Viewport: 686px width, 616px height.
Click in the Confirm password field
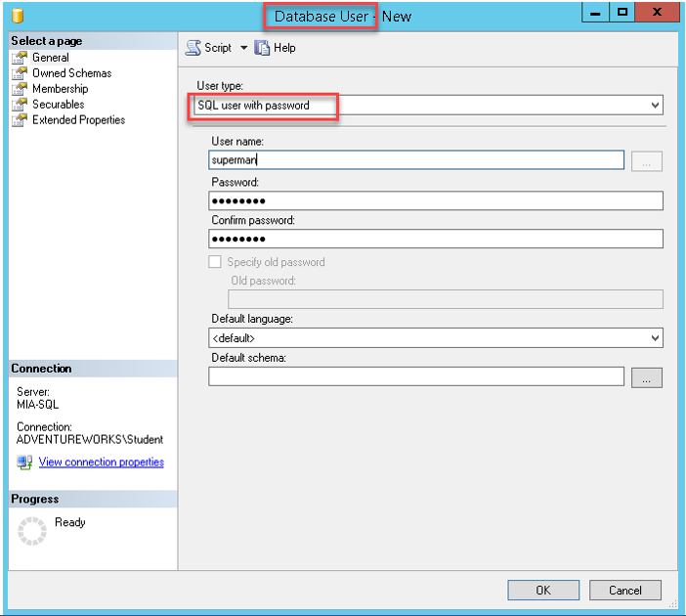tap(436, 239)
